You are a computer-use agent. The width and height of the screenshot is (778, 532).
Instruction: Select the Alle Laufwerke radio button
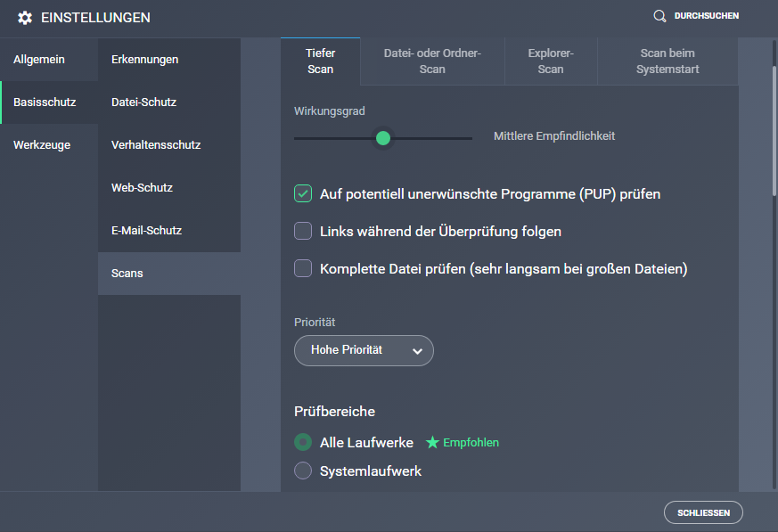coord(303,442)
